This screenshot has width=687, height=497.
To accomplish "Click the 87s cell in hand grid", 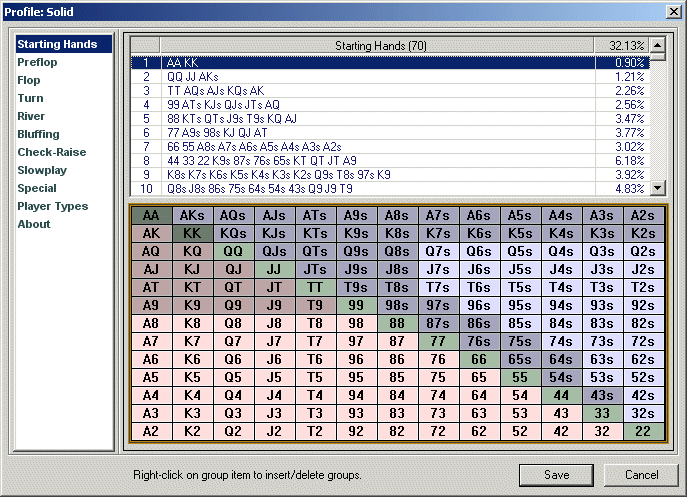I will pos(438,323).
